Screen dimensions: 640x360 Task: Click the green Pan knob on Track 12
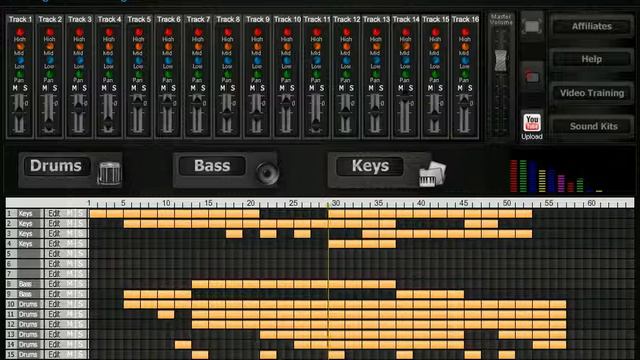click(347, 74)
